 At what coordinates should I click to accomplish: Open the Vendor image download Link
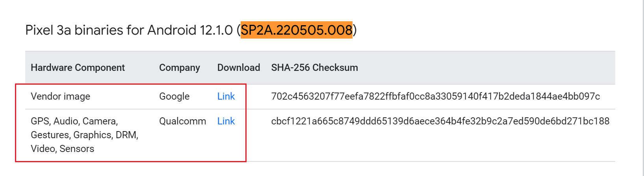click(226, 96)
